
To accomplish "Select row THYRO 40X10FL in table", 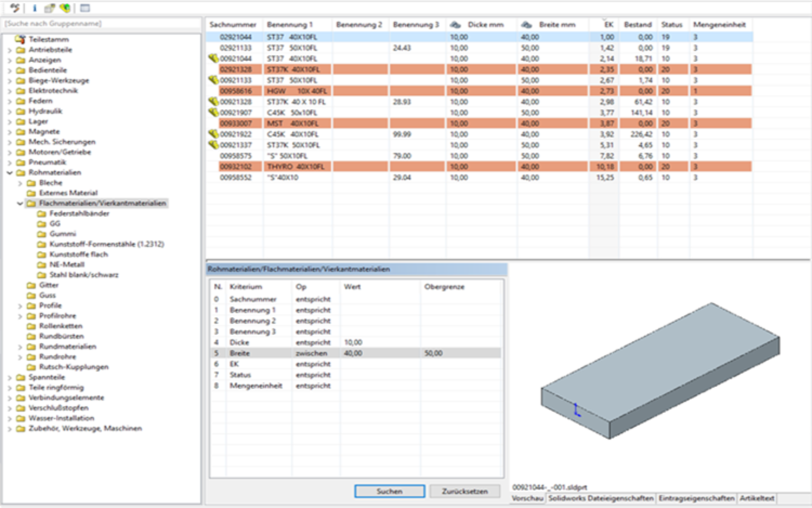I will click(295, 167).
